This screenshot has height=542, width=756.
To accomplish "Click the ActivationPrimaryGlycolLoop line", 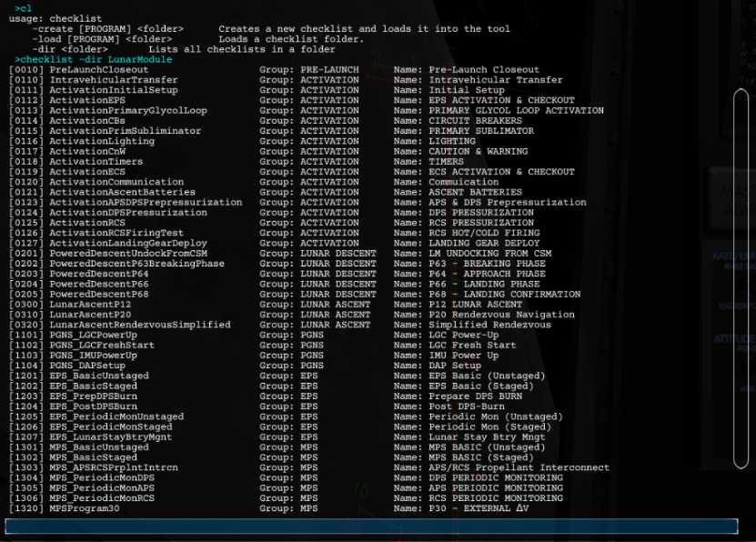I will [128, 111].
